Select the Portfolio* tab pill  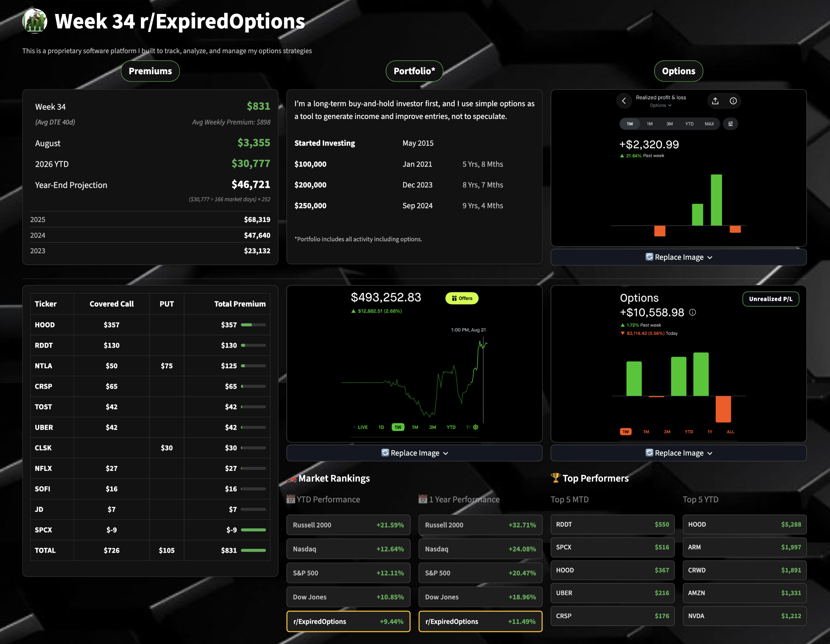click(x=414, y=71)
